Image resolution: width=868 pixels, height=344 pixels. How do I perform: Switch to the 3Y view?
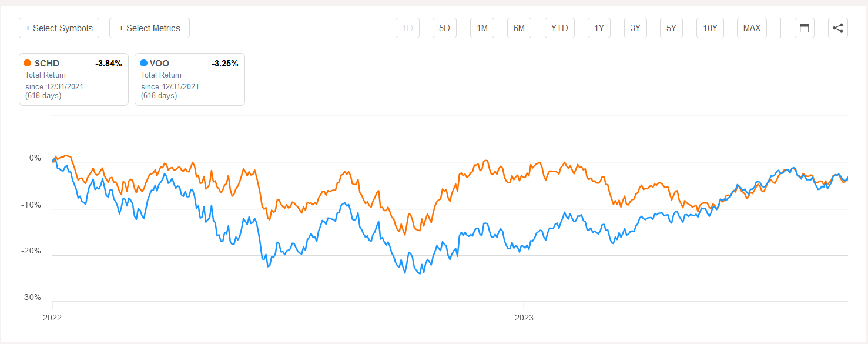(635, 28)
